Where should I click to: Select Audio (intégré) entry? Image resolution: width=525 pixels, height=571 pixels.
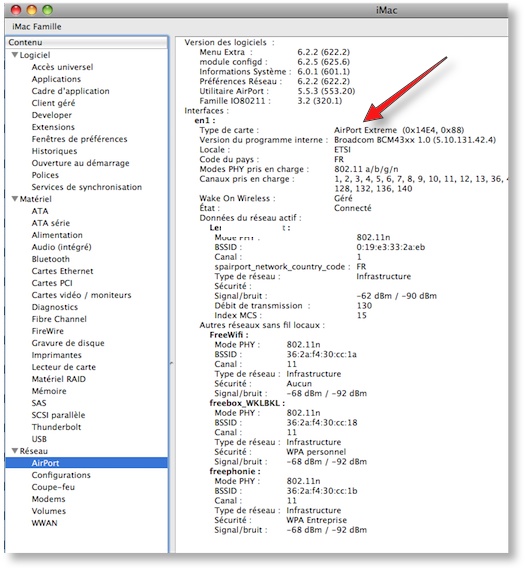pyautogui.click(x=61, y=247)
